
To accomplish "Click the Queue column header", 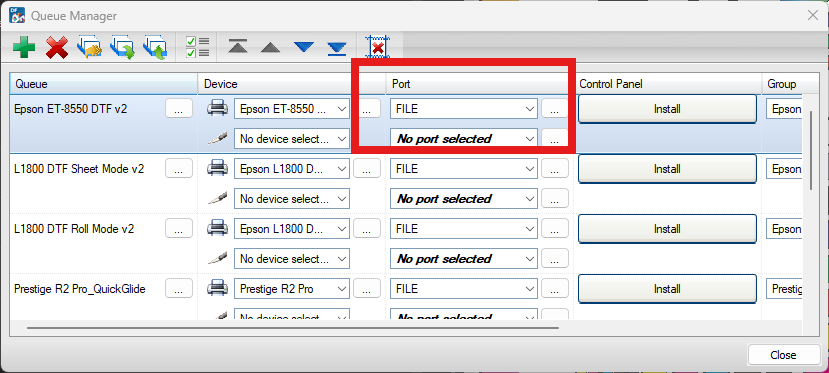I will click(104, 84).
